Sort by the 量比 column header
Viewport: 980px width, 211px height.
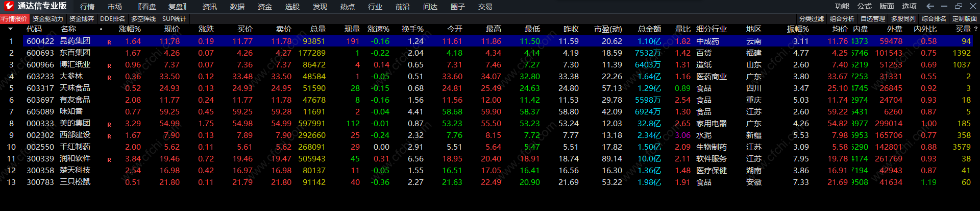(x=683, y=29)
